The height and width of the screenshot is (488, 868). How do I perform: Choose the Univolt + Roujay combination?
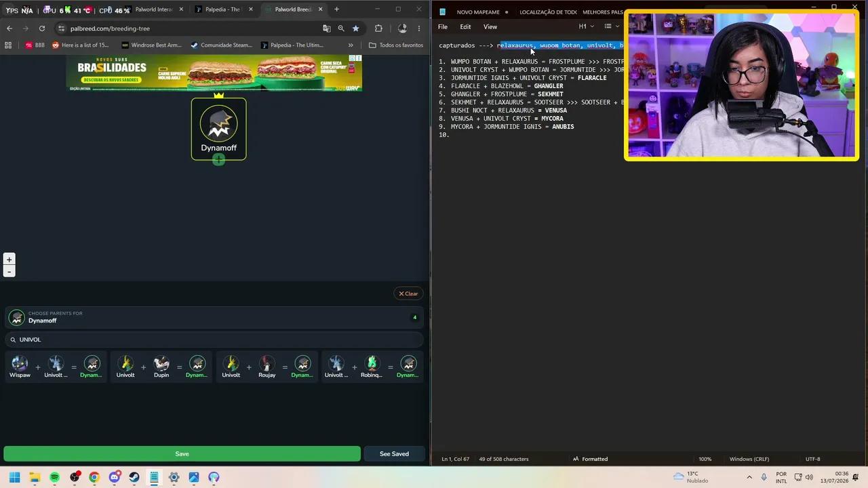(x=267, y=367)
